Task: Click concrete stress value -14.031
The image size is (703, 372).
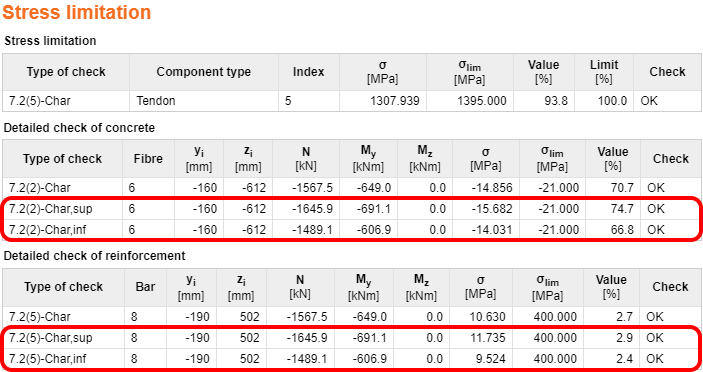Action: (x=492, y=230)
